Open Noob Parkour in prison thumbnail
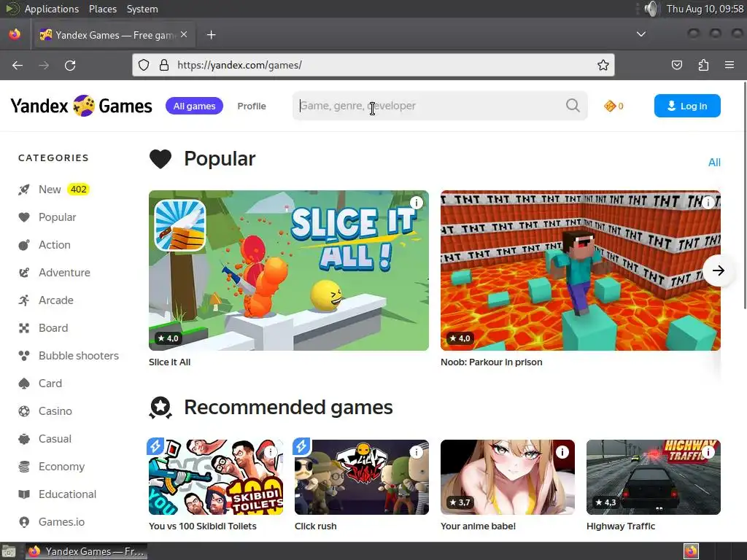The width and height of the screenshot is (747, 560). click(580, 271)
